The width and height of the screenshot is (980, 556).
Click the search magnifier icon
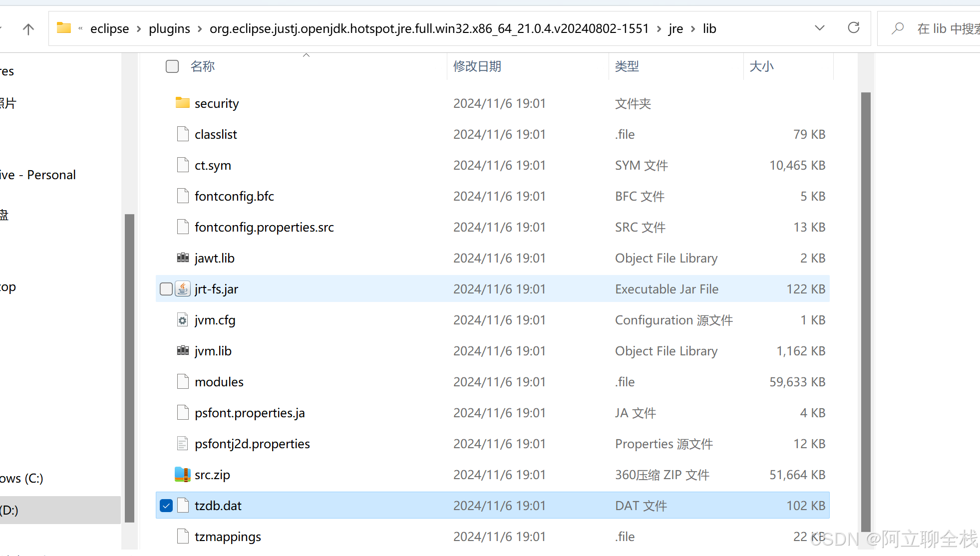tap(898, 28)
